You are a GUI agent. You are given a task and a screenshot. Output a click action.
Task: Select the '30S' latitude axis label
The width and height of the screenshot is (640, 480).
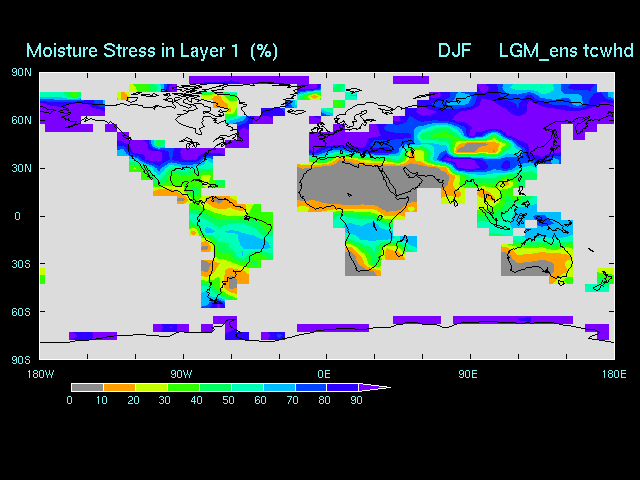pyautogui.click(x=21, y=264)
